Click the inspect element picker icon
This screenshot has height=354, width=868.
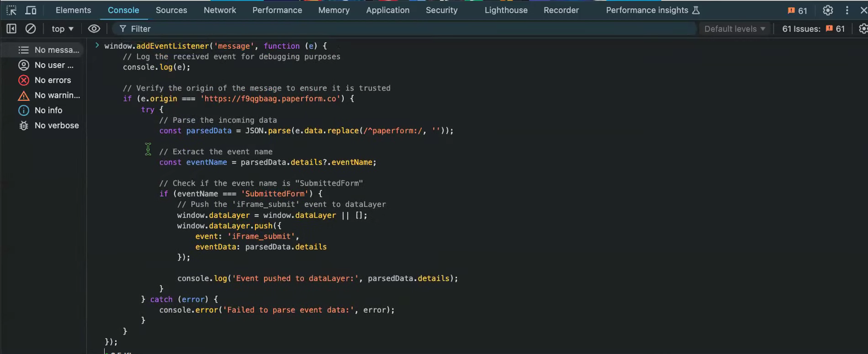pos(11,10)
